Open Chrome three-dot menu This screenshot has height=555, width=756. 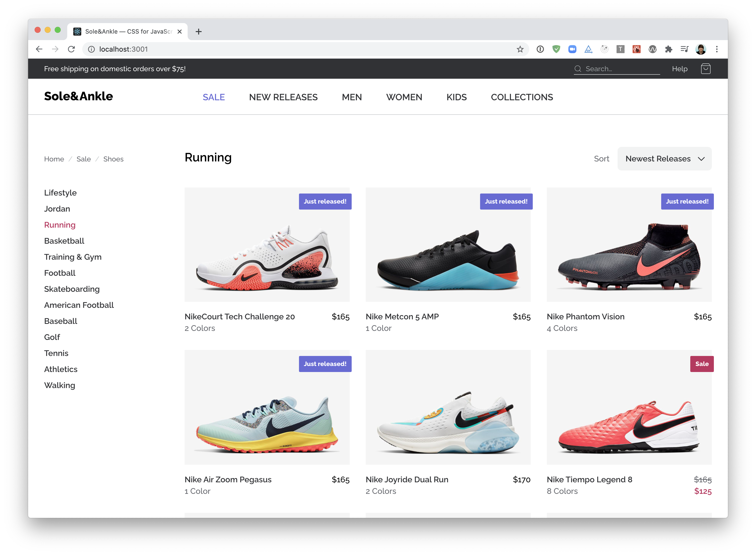point(717,49)
